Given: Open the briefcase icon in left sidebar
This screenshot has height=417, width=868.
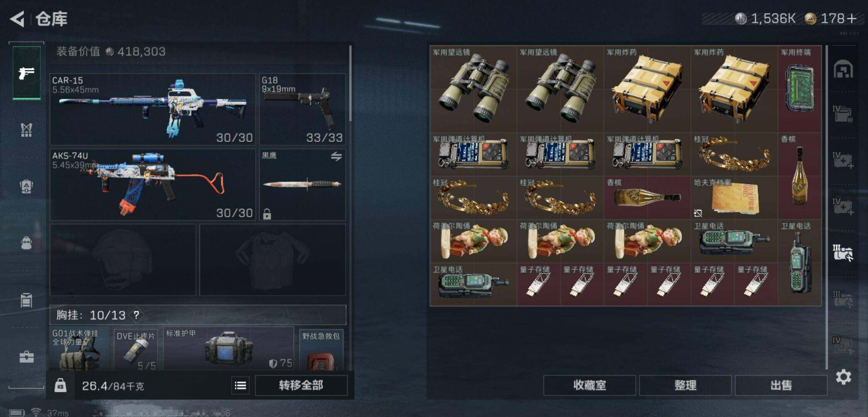Looking at the screenshot, I should pyautogui.click(x=26, y=357).
